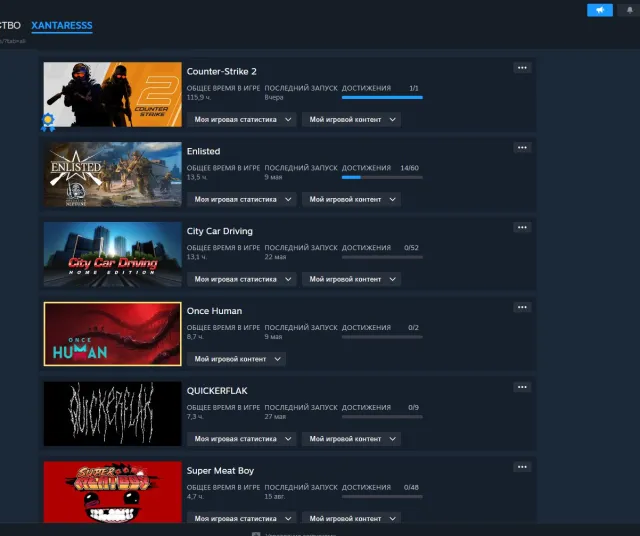Click the Once Human achievements progress bar
The width and height of the screenshot is (640, 536).
pyautogui.click(x=382, y=337)
